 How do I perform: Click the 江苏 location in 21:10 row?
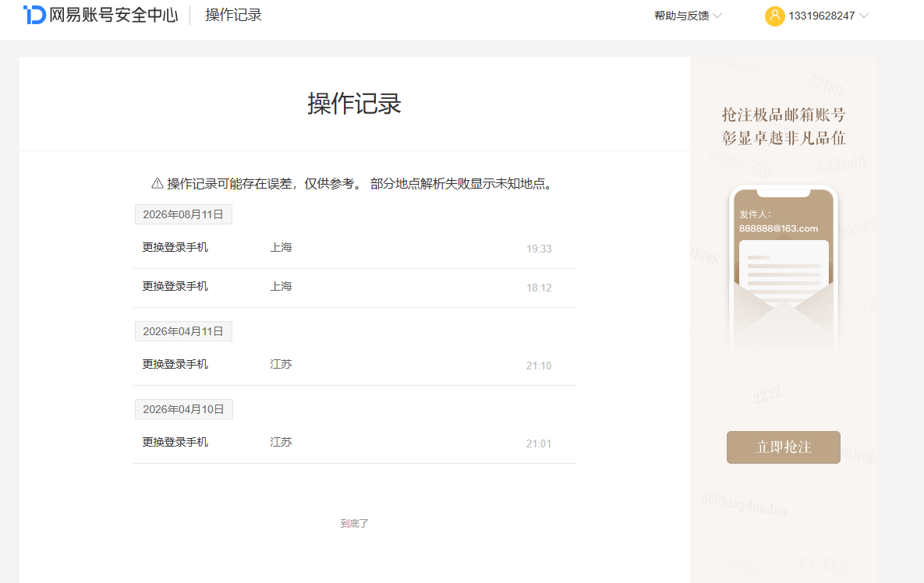tap(281, 365)
